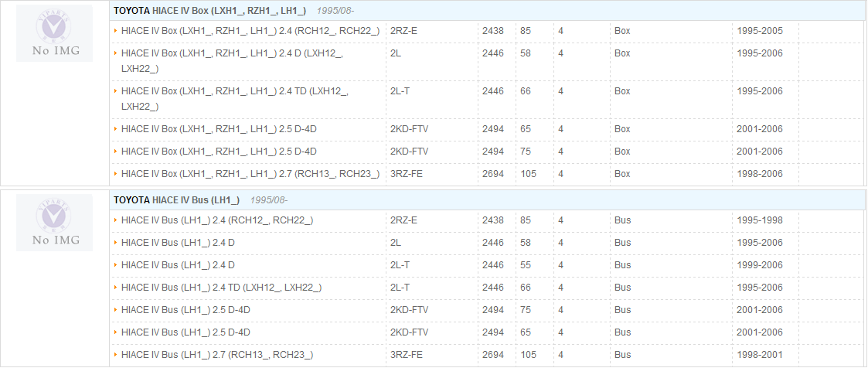Click the 2694 displacement in the Bus section
Viewport: 868px width, 368px height.
[492, 355]
